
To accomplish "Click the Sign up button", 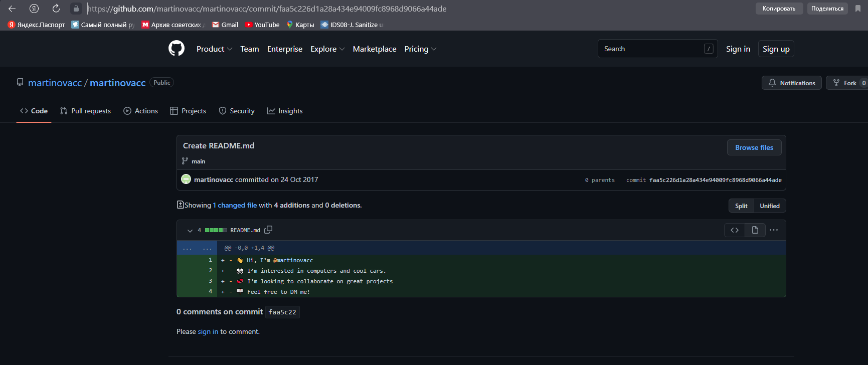I will click(x=776, y=49).
